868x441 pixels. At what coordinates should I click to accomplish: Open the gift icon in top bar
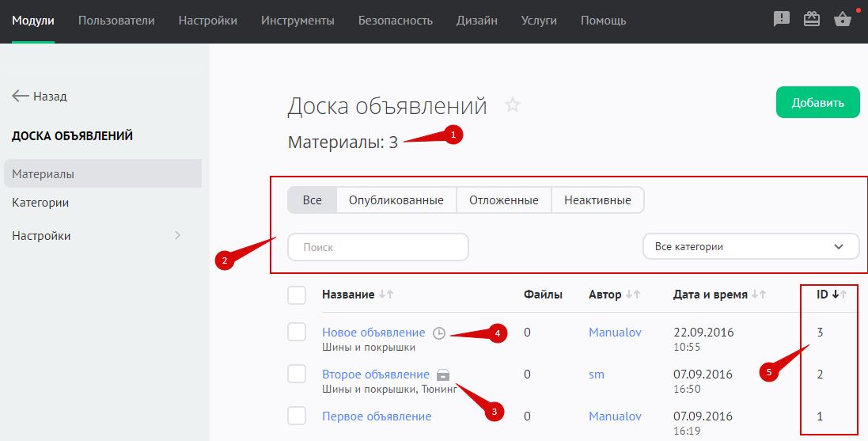click(812, 20)
